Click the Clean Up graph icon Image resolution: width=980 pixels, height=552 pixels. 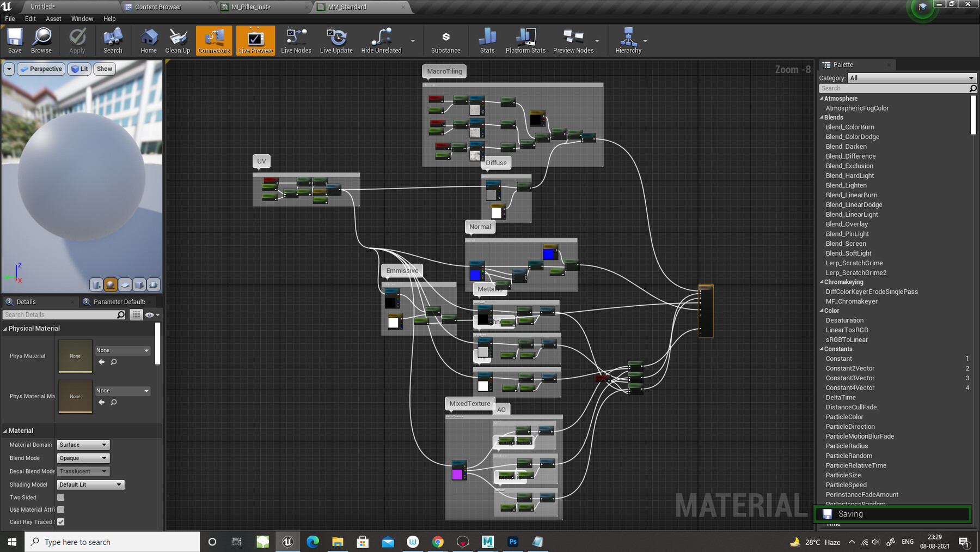177,40
